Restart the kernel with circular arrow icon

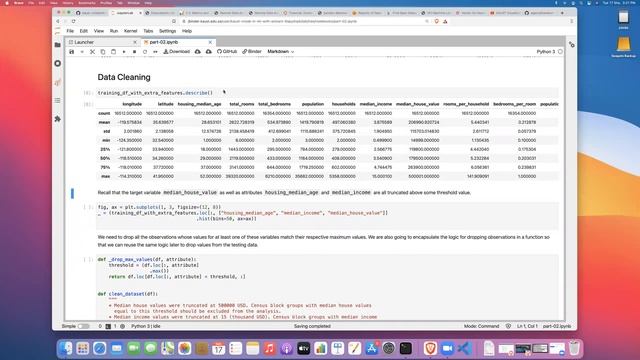click(145, 52)
